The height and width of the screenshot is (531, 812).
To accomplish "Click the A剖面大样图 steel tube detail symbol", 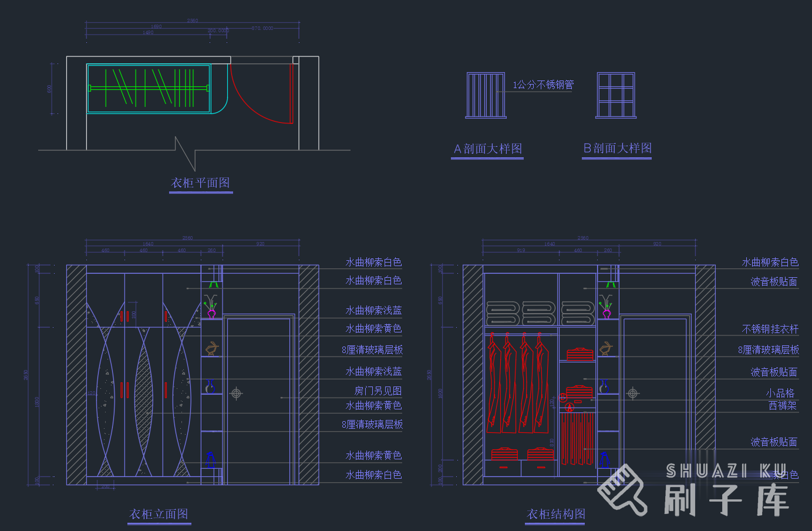I will click(486, 95).
